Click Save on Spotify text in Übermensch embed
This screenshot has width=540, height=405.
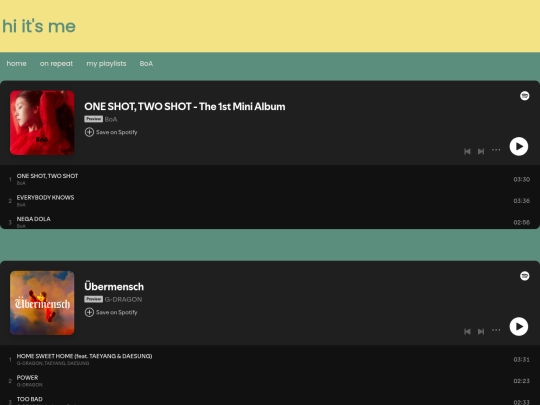point(116,312)
